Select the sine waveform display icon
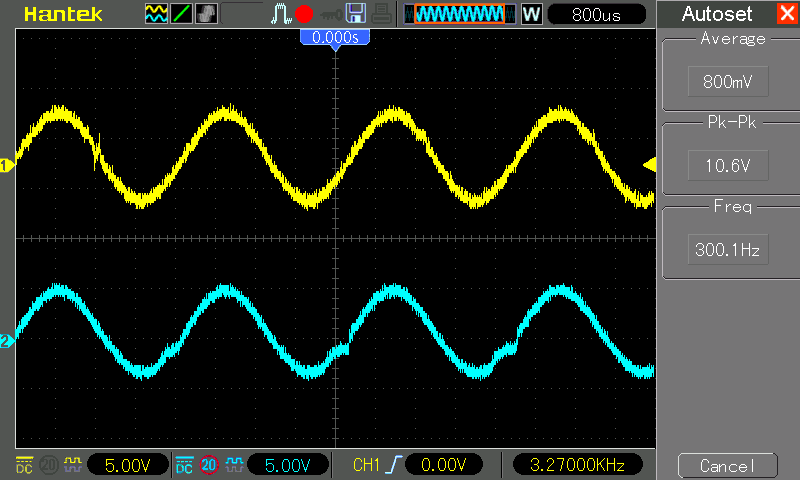 156,14
